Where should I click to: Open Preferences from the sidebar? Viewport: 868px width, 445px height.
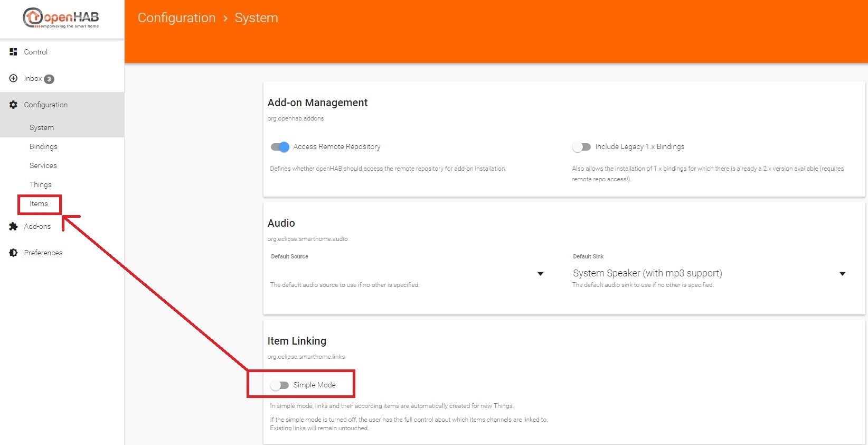coord(43,253)
